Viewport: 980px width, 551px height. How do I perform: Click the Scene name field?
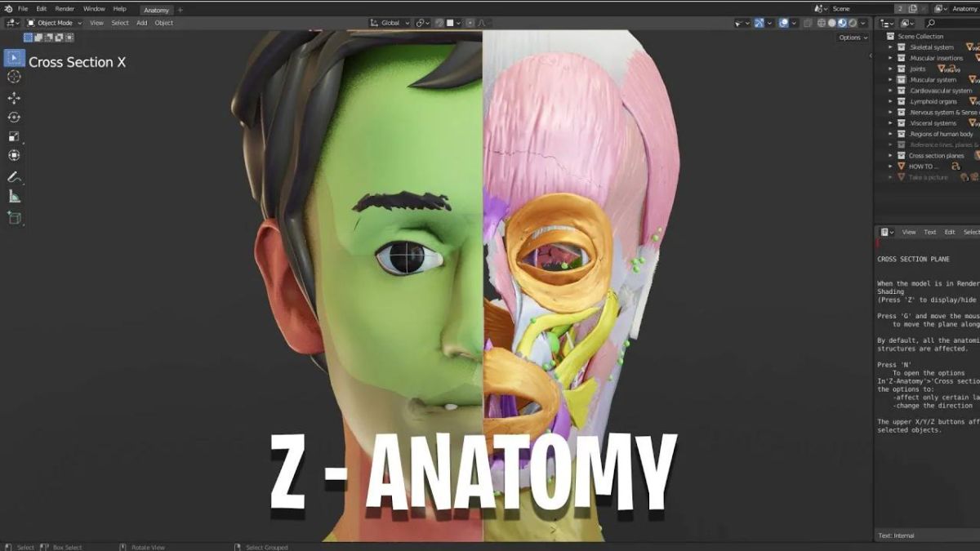(x=862, y=9)
